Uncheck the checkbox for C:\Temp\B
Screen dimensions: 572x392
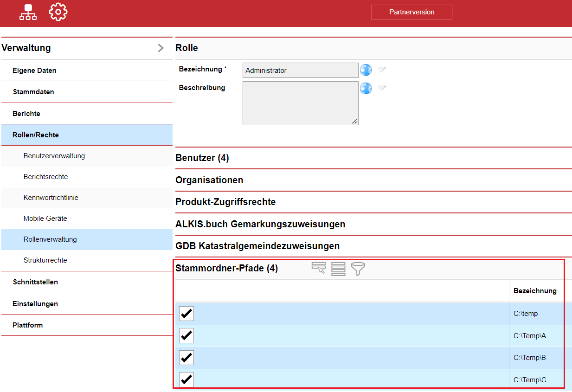point(186,358)
